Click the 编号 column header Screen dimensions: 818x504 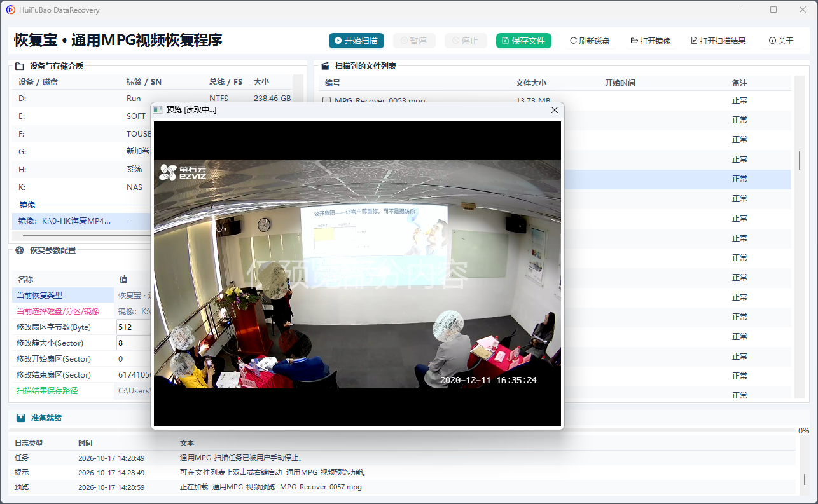pyautogui.click(x=333, y=83)
